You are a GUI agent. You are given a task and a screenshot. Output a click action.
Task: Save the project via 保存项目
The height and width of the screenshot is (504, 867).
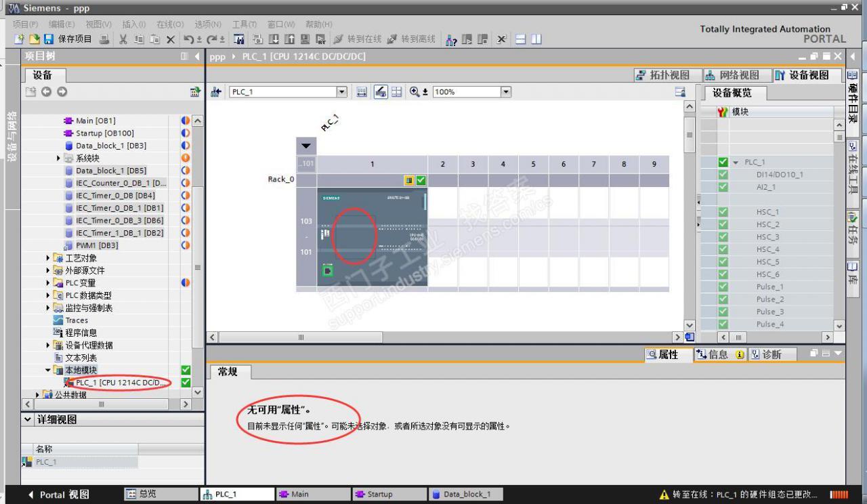click(x=67, y=39)
